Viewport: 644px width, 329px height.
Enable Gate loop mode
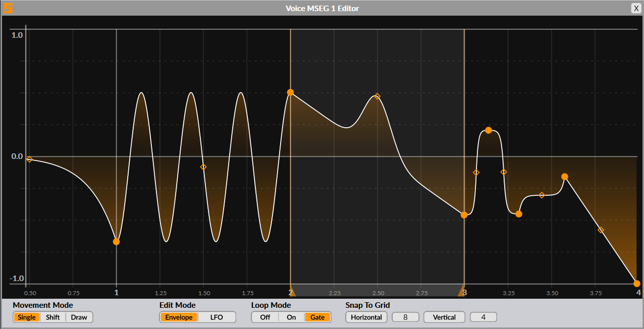[317, 317]
